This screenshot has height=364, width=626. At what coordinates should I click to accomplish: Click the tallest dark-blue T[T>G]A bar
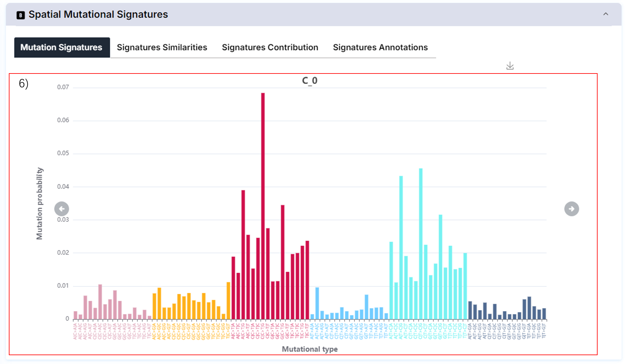pyautogui.click(x=529, y=308)
